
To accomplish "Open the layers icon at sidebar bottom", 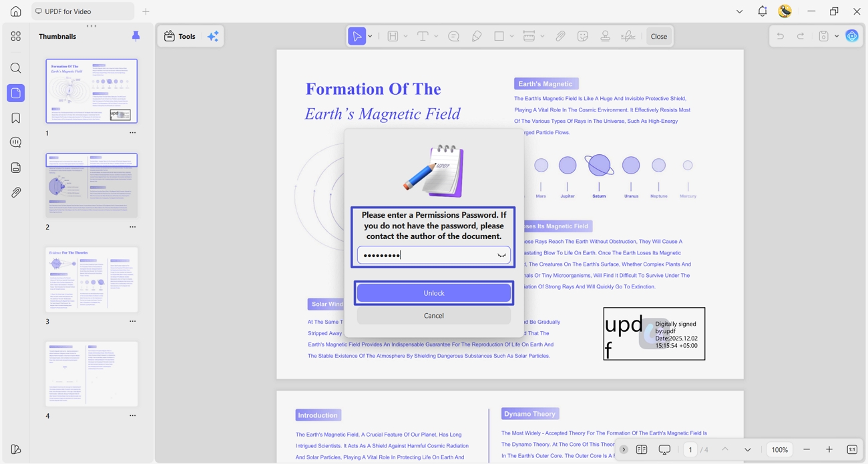I will pyautogui.click(x=16, y=449).
